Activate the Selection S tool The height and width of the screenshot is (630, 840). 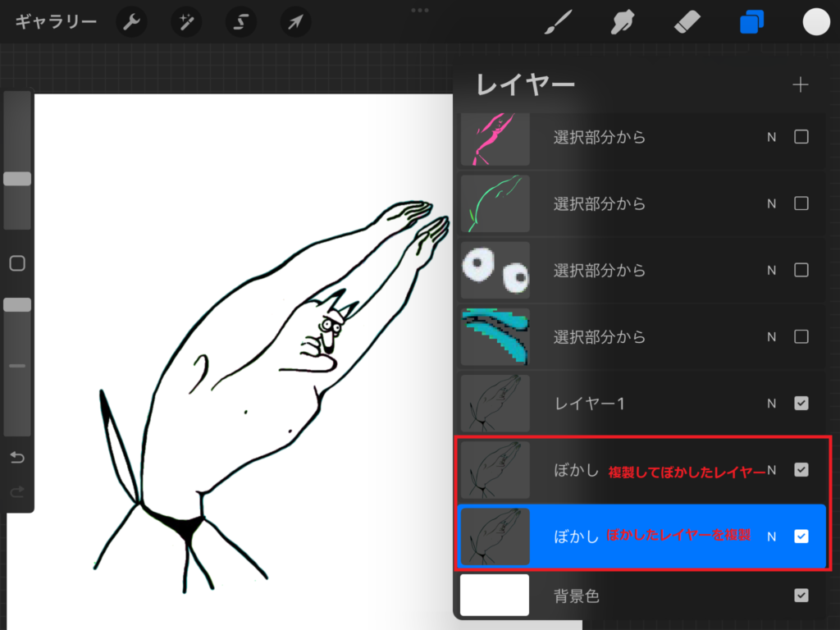[240, 22]
